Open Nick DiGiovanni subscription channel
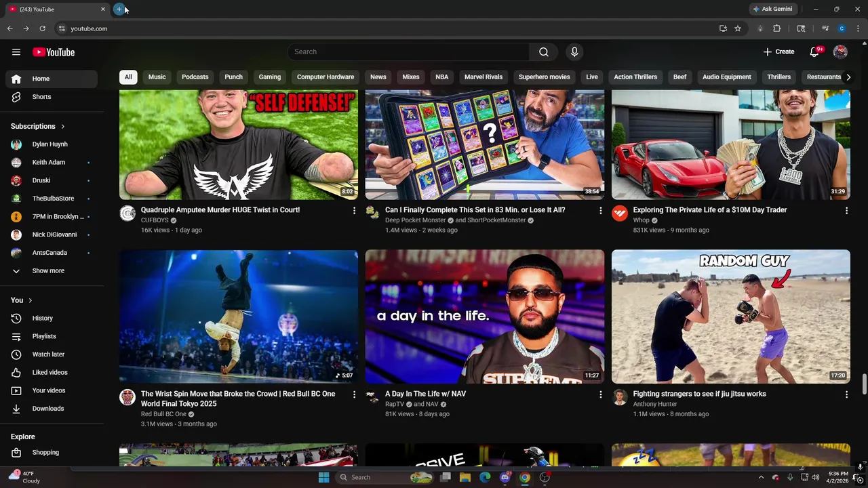This screenshot has width=868, height=488. coord(52,235)
